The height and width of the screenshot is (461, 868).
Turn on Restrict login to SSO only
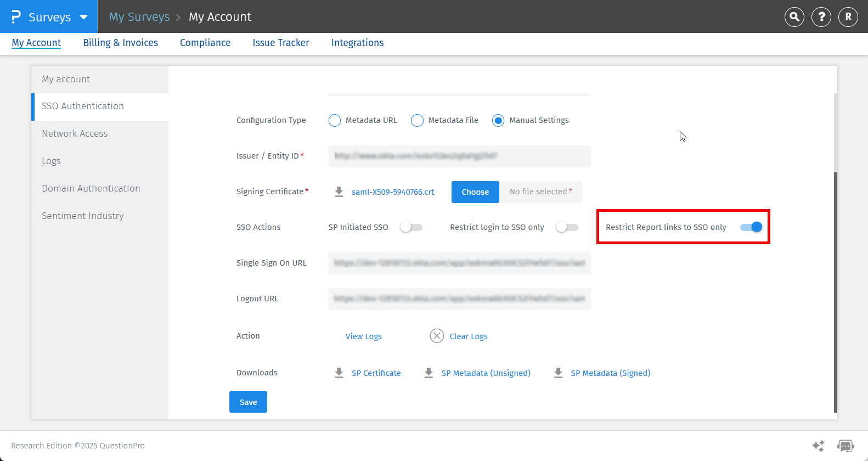567,227
